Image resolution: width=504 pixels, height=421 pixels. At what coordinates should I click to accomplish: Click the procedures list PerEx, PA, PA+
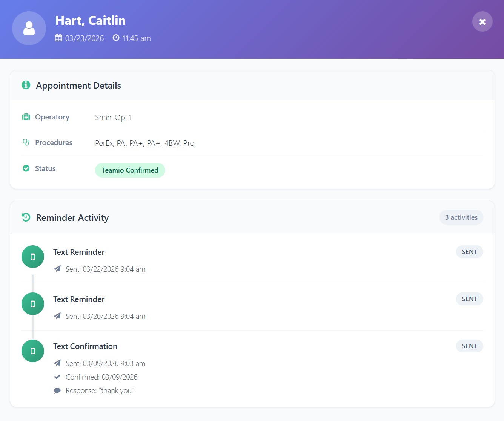point(144,143)
